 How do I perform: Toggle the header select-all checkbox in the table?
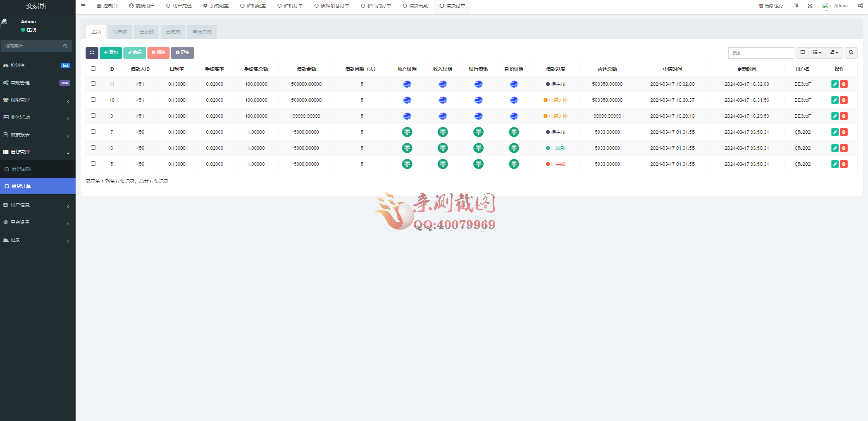(x=94, y=68)
